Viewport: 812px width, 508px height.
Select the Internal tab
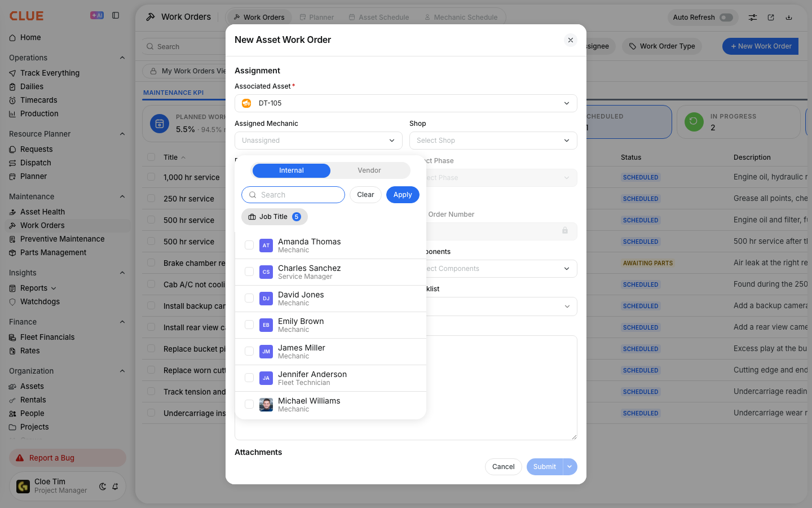point(292,170)
